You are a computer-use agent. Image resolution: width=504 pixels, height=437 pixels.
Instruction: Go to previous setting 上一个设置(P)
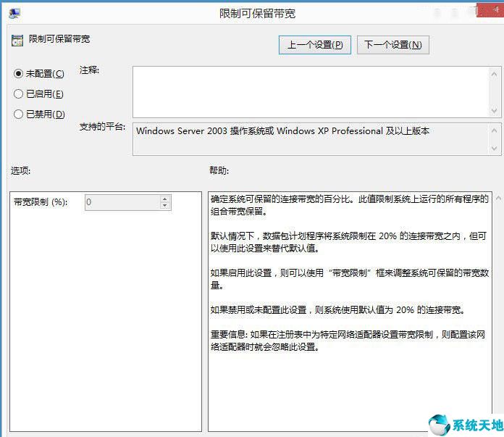click(x=315, y=45)
